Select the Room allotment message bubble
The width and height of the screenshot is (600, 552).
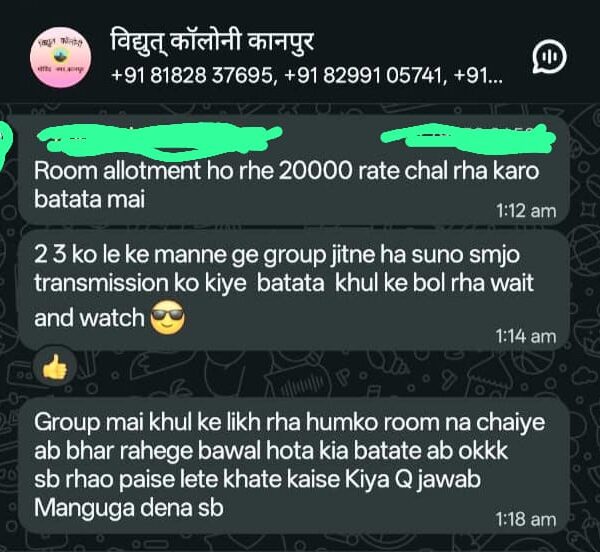click(293, 170)
